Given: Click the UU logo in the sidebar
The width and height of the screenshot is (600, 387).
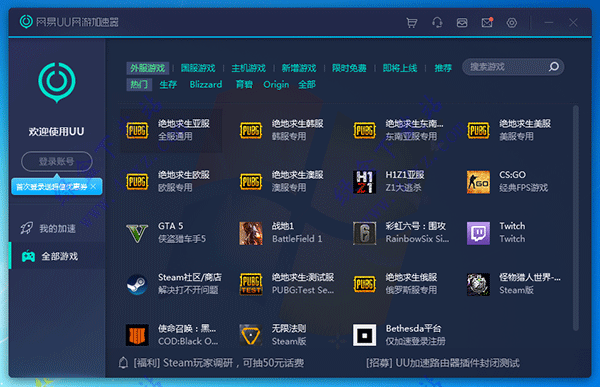Looking at the screenshot, I should [x=57, y=82].
